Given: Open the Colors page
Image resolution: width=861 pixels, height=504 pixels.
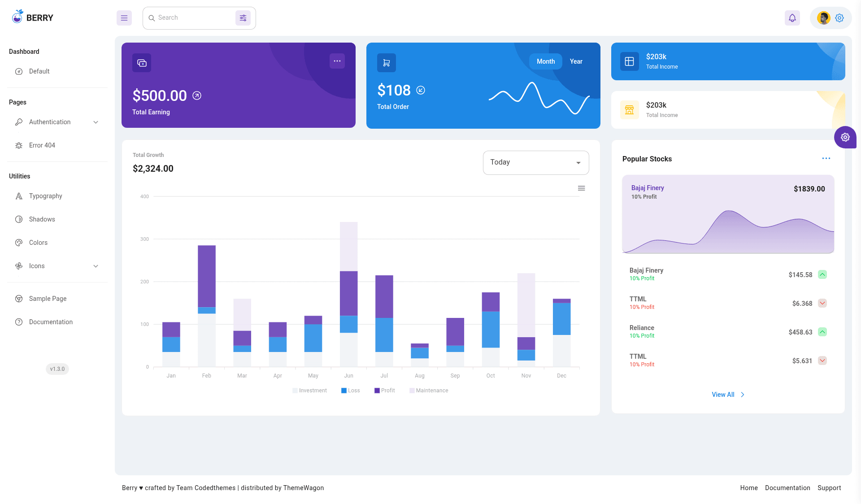Looking at the screenshot, I should (x=57, y=243).
